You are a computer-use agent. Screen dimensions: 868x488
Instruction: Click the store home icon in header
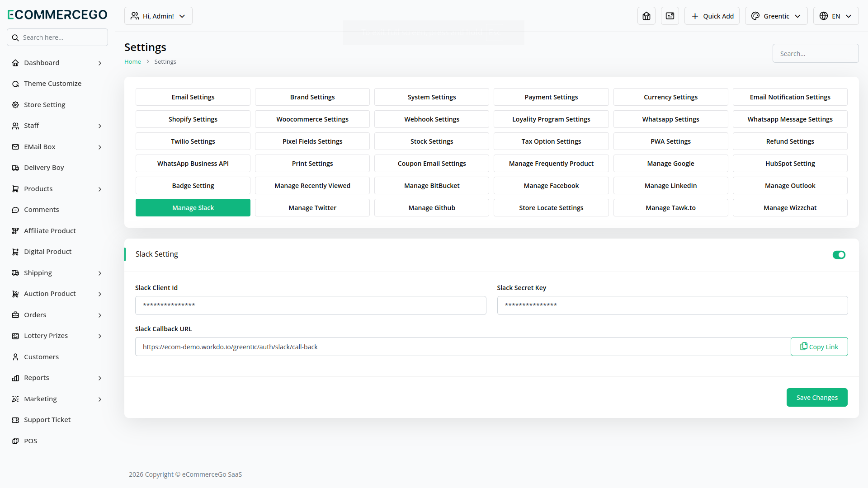[646, 16]
